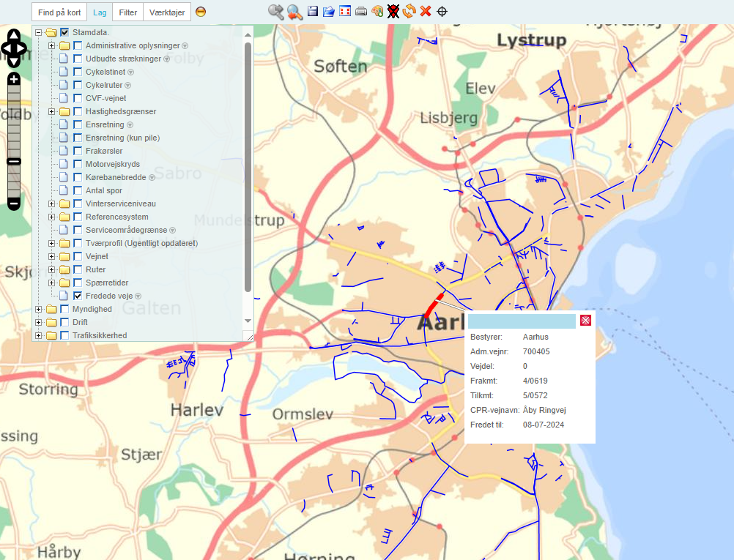Uncheck the Fredede veje layer checkbox
The height and width of the screenshot is (560, 734).
(78, 296)
